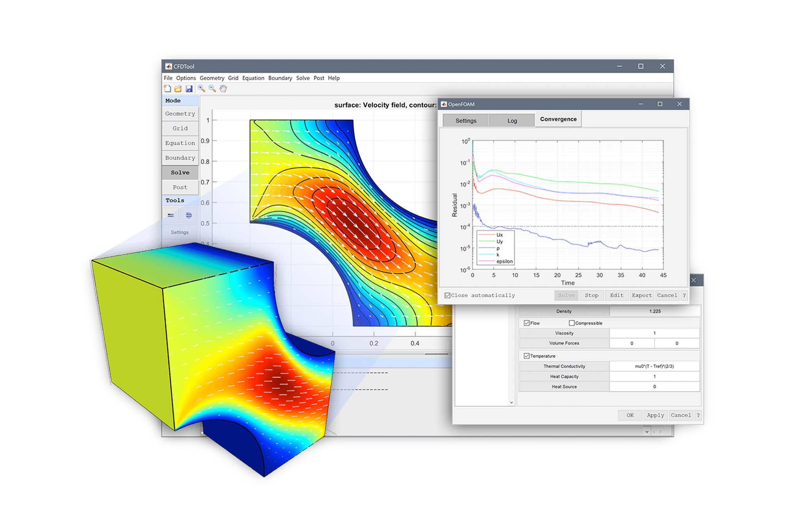Select Solve mode in the sidebar

(180, 172)
